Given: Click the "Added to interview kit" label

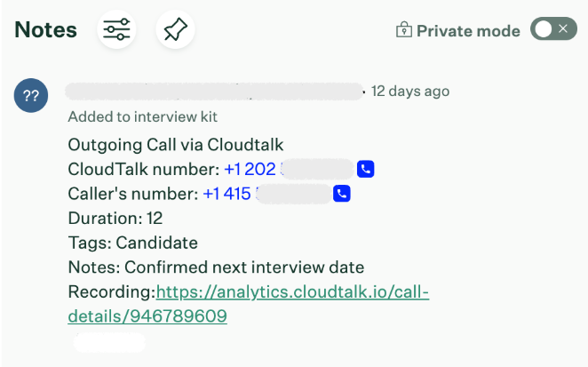Looking at the screenshot, I should coord(142,116).
